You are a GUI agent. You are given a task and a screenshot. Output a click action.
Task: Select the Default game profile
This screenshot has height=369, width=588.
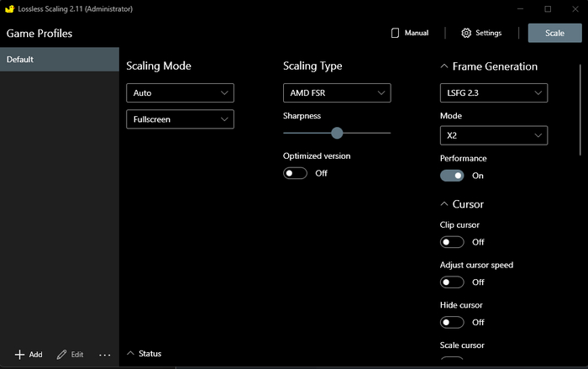[60, 60]
